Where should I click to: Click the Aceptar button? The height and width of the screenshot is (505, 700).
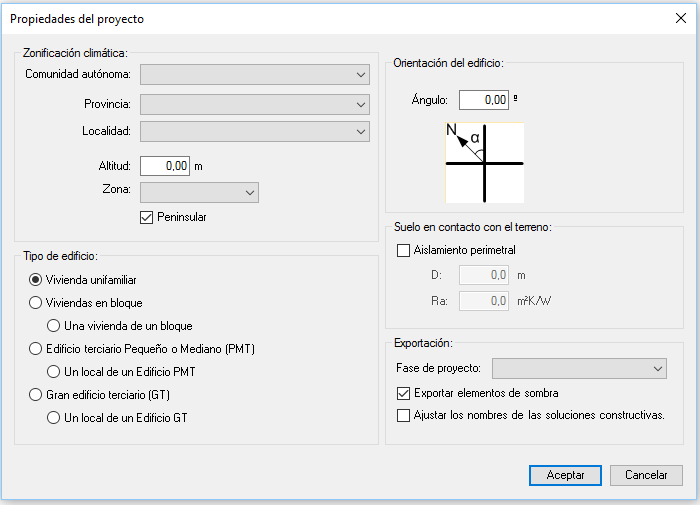pyautogui.click(x=565, y=475)
